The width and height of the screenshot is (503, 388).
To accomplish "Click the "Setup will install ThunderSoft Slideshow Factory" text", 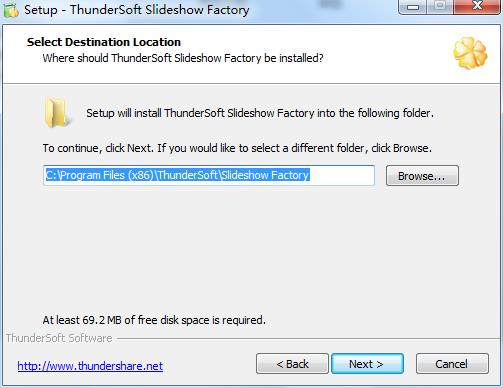I will 260,113.
